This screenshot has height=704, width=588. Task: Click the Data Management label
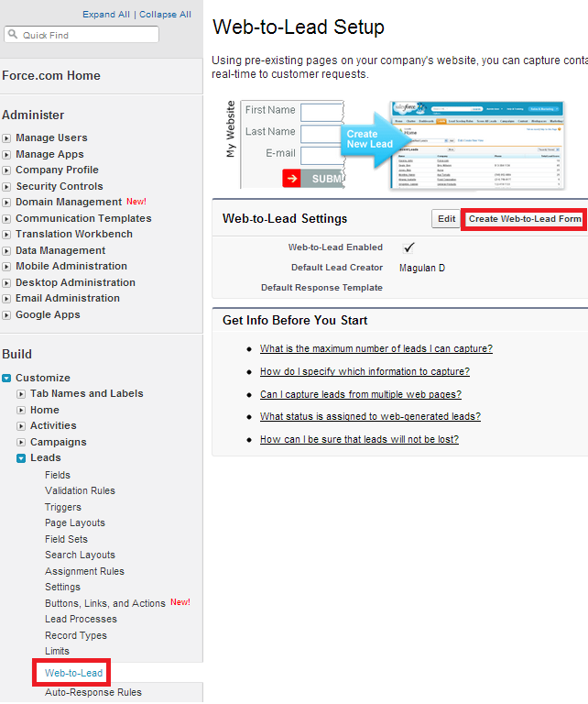pyautogui.click(x=60, y=250)
